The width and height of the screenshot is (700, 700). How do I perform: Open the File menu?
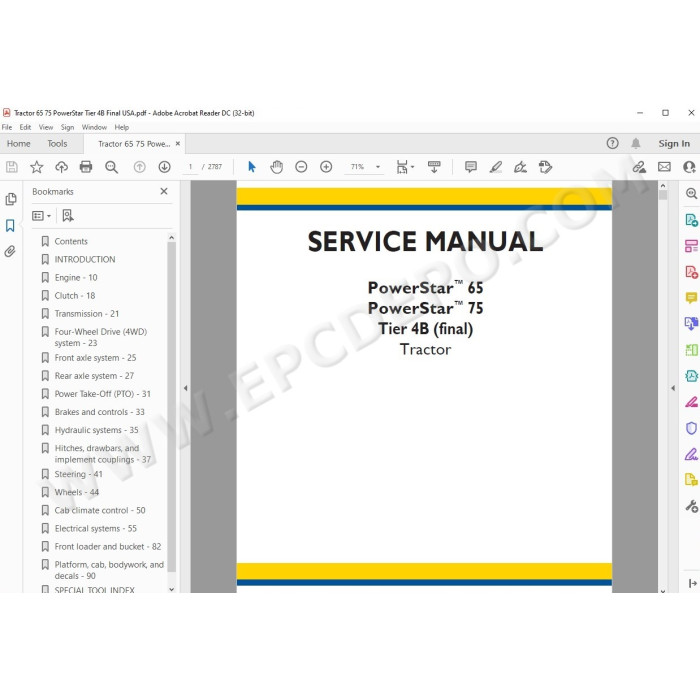point(7,127)
